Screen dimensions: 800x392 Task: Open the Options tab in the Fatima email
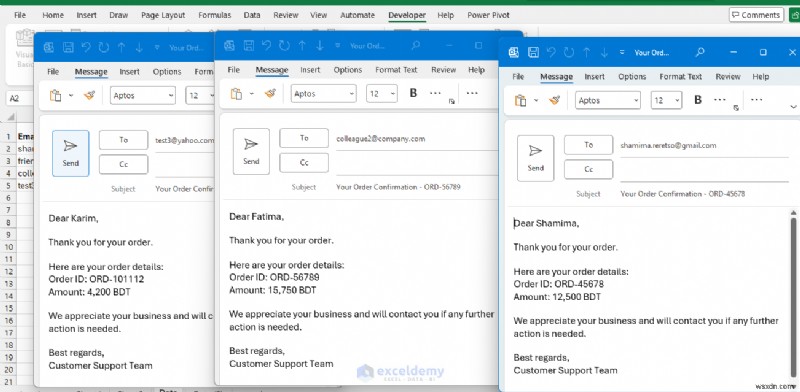click(347, 70)
